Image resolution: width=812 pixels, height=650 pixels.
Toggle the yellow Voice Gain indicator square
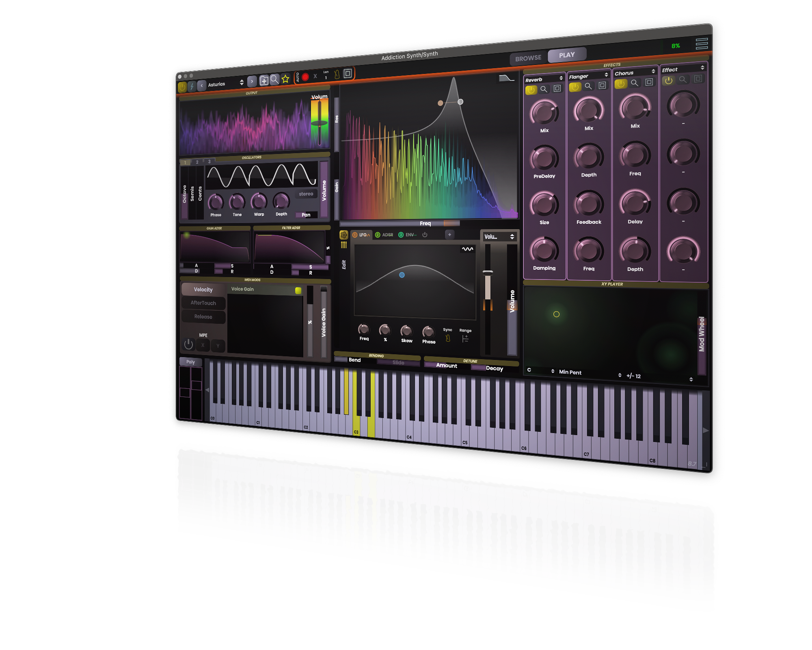298,290
